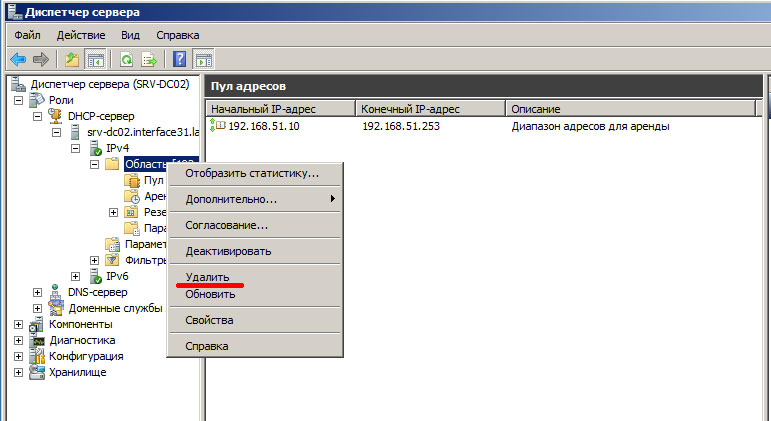Toggle the action pane toolbar icon
The image size is (771, 421).
pos(204,60)
